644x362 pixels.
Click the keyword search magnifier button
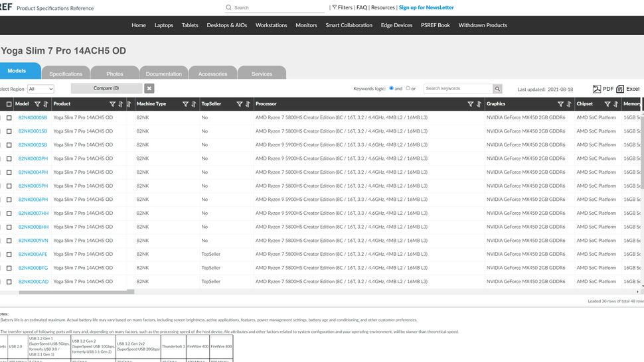[497, 89]
